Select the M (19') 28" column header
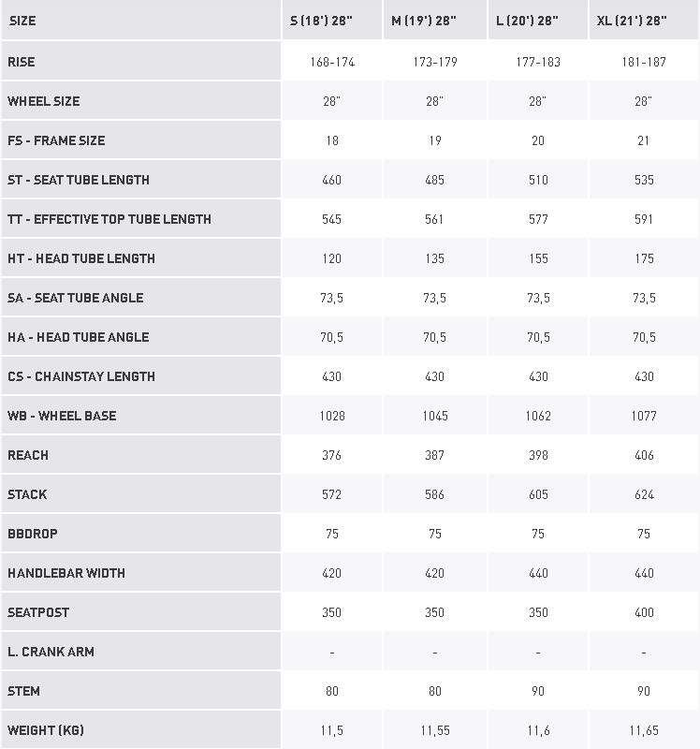 click(x=424, y=21)
